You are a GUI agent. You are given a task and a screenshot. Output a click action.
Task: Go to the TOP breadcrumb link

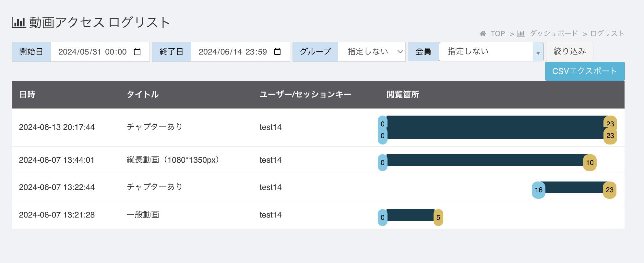tap(498, 33)
